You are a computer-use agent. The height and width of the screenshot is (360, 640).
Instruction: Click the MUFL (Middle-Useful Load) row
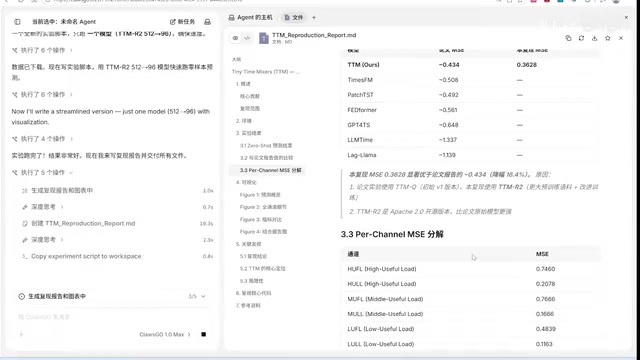coord(471,299)
